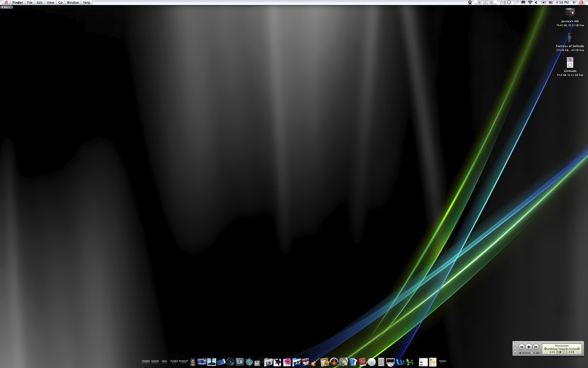Viewport: 588px width, 368px height.
Task: Click the bottom iTunes window control button
Action: tap(515, 351)
